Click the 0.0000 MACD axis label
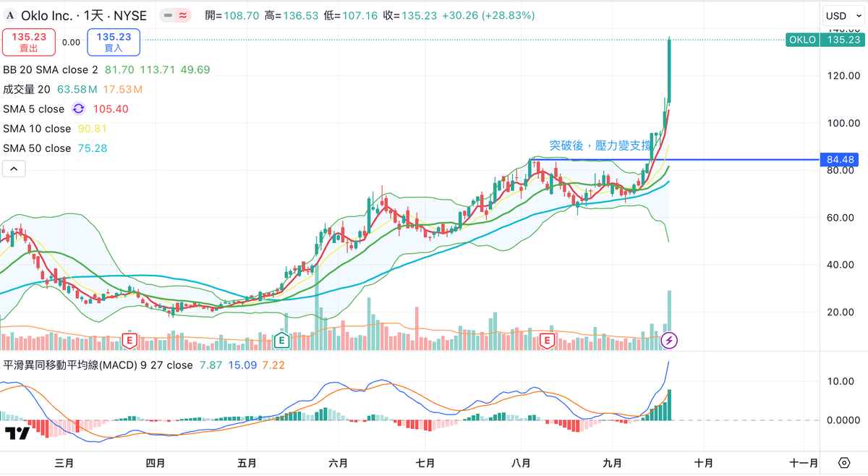This screenshot has width=868, height=476. coord(843,420)
